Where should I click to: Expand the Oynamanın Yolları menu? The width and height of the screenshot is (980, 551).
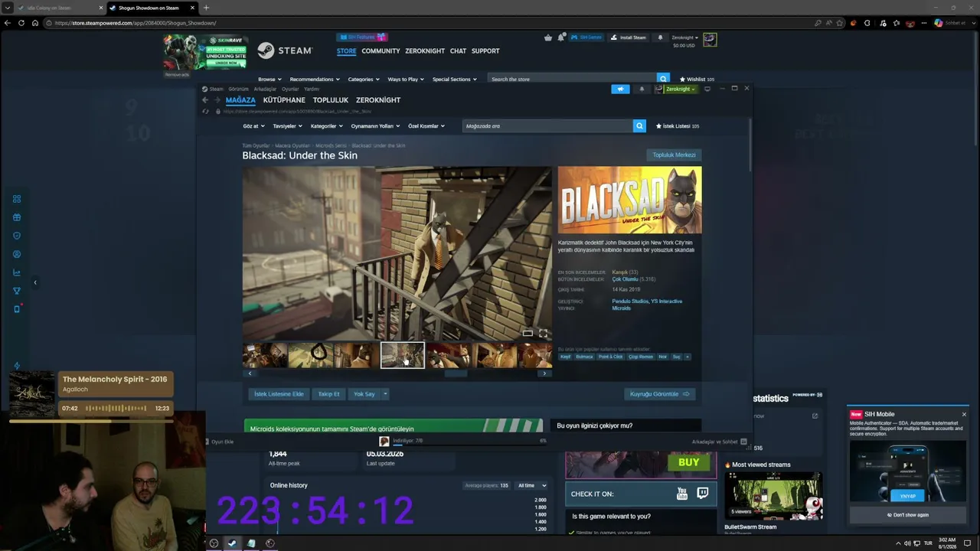pyautogui.click(x=375, y=126)
